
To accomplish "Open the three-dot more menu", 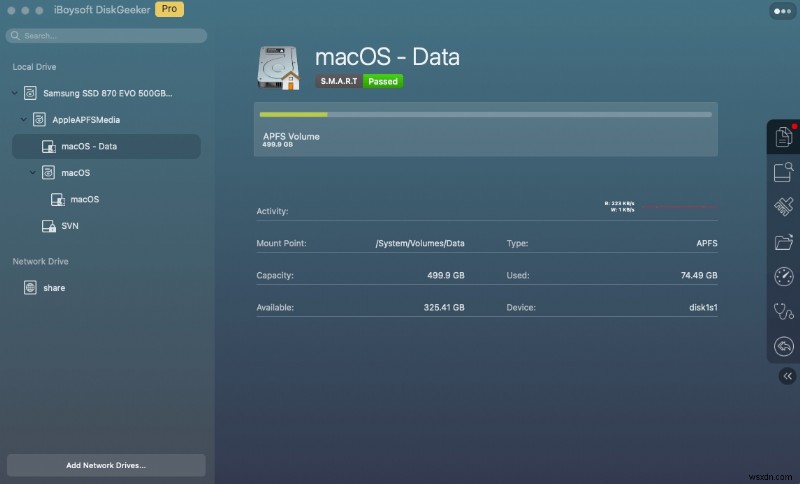I will (782, 11).
